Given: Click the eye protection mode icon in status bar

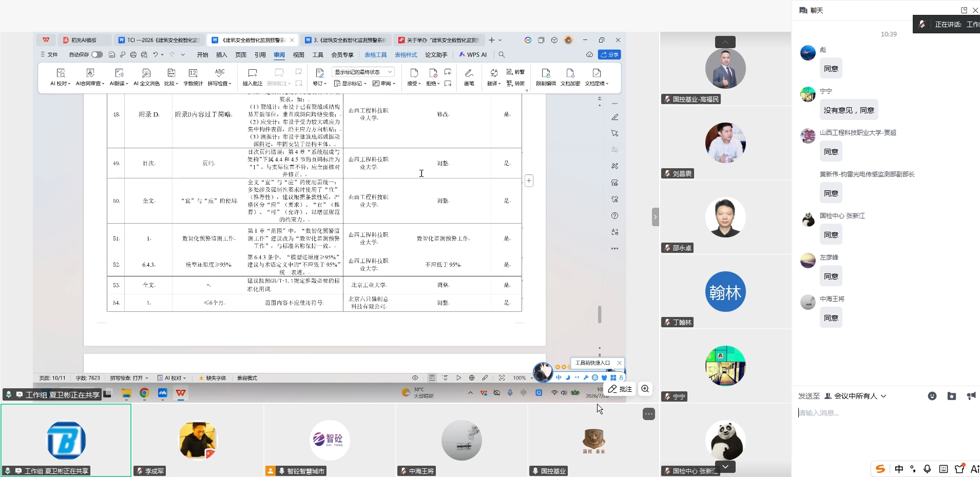Looking at the screenshot, I should (x=415, y=378).
